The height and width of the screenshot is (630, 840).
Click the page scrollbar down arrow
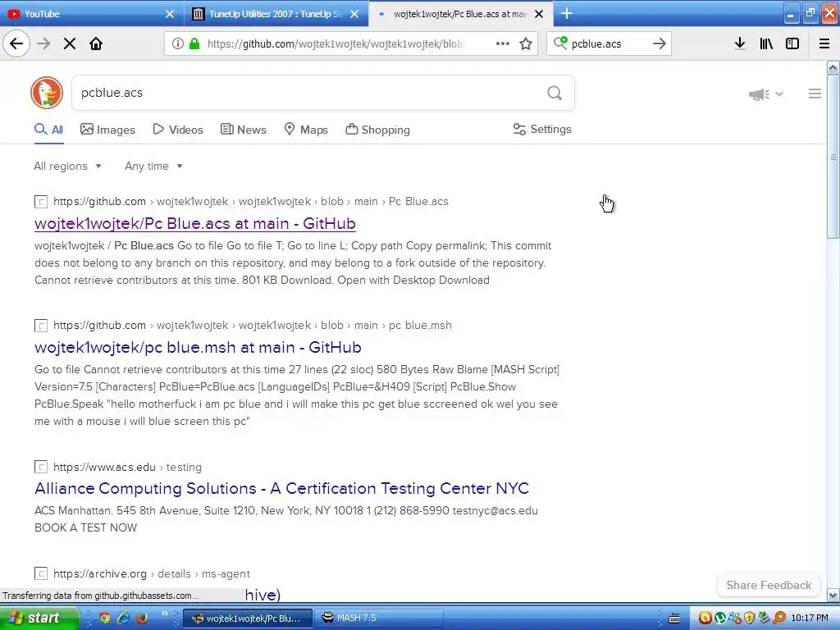(x=833, y=595)
